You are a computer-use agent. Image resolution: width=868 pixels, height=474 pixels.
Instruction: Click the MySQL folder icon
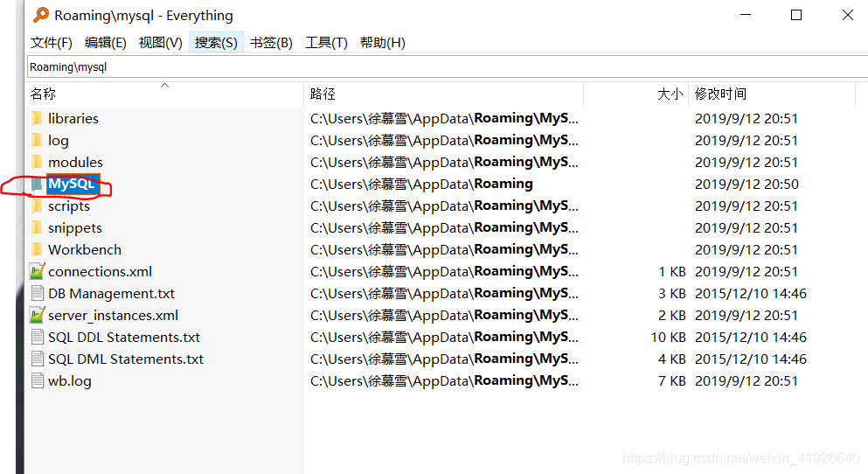click(x=37, y=184)
